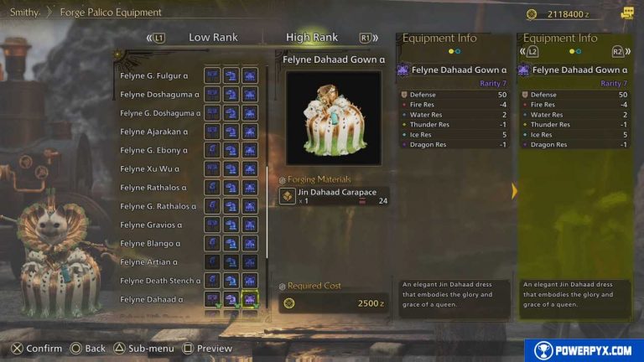The width and height of the screenshot is (644, 362).
Task: Click the Felyne G. Fulgur α helmet icon
Action: [231, 75]
